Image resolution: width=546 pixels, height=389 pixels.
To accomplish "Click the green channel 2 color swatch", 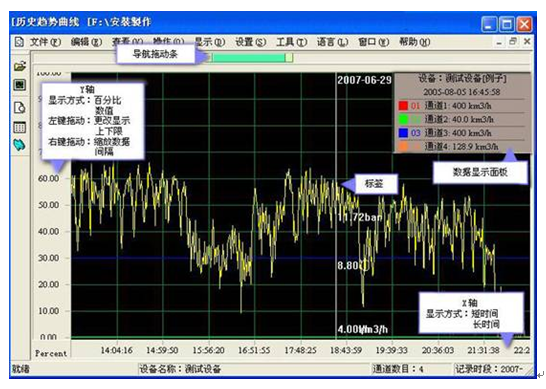I will point(403,119).
